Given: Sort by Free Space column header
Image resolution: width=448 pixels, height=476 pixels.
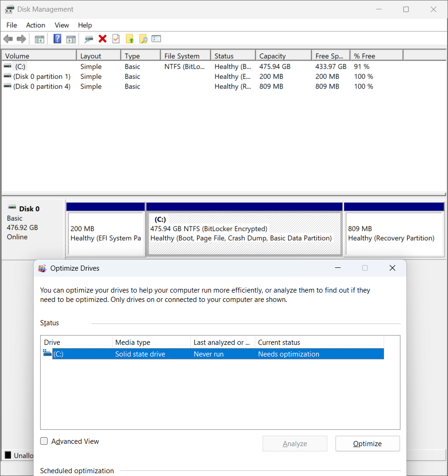Looking at the screenshot, I should (331, 56).
